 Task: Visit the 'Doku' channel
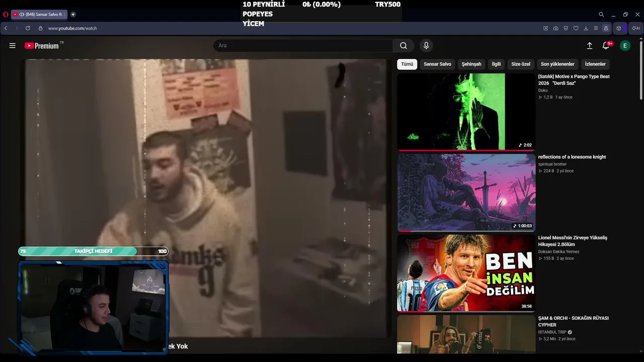[543, 90]
